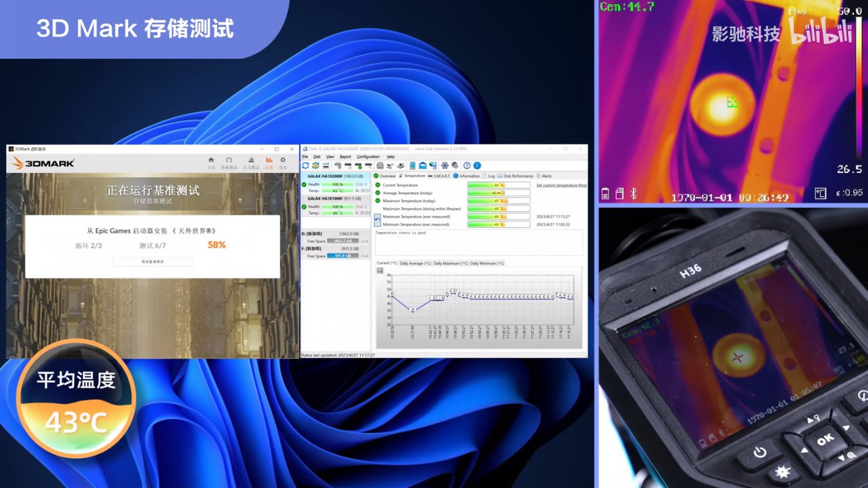This screenshot has width=868, height=488.
Task: Click the blue F: Free Space bar
Action: (342, 256)
